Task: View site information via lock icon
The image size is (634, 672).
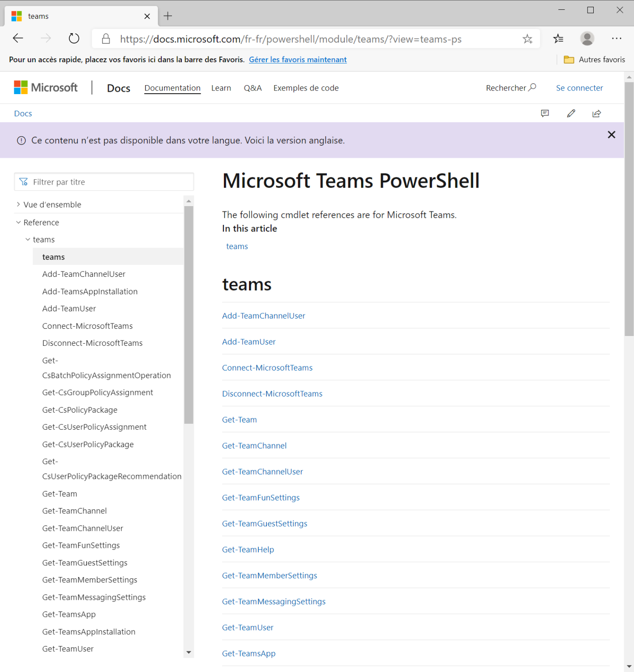Action: point(106,39)
